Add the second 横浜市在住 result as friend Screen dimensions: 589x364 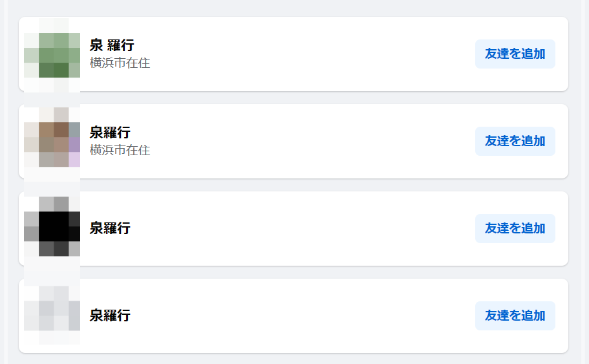[515, 141]
